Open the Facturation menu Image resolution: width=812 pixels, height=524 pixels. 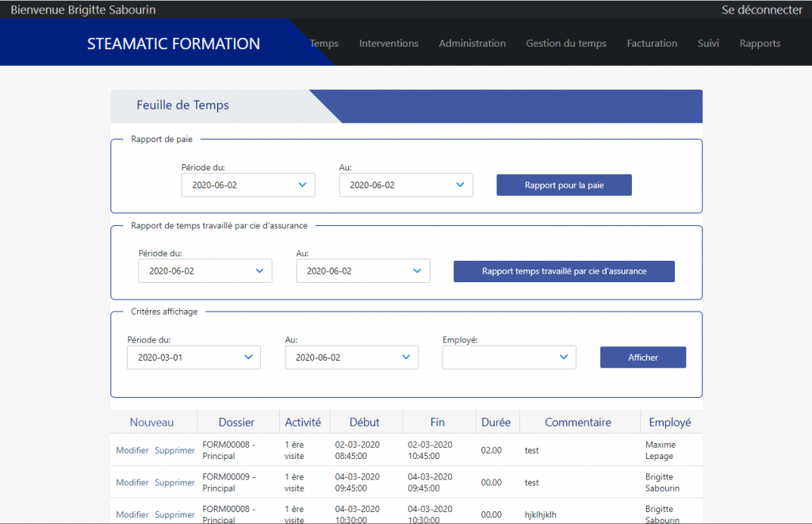(652, 44)
